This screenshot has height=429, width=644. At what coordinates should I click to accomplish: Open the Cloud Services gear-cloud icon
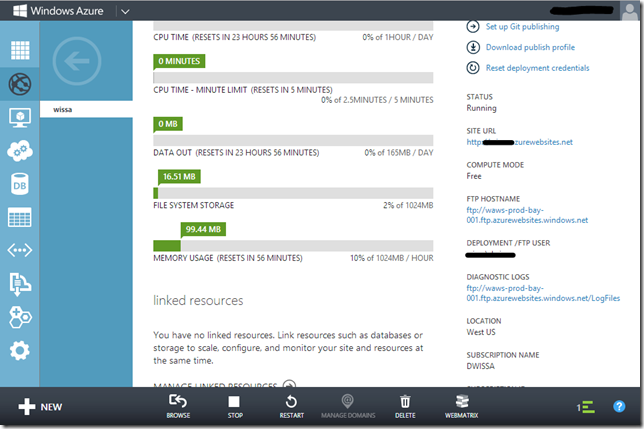click(20, 151)
